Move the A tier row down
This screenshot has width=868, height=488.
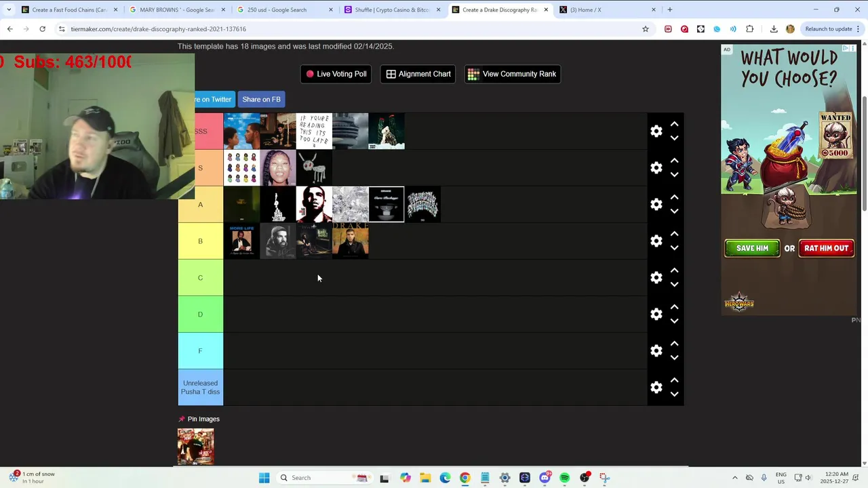(674, 211)
